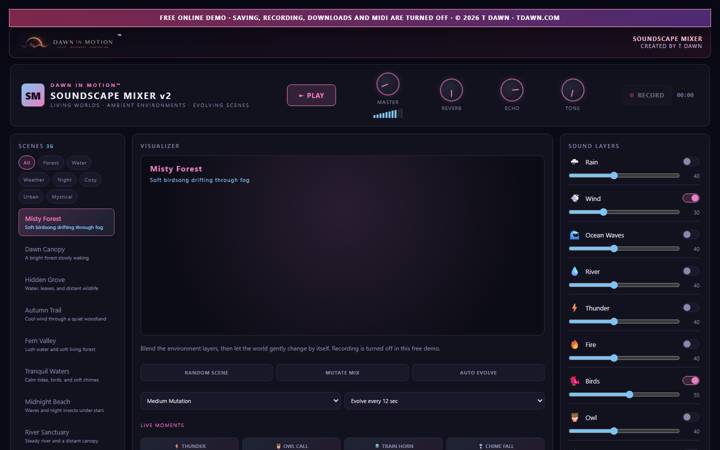Screen dimensions: 720x450
Task: Click the Wind layer icon
Action: tap(574, 198)
